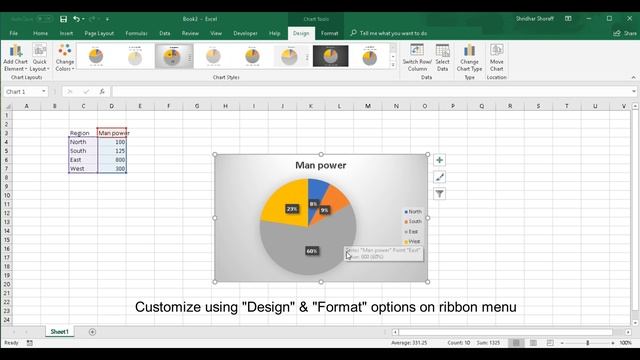Click the North legend entry
The width and height of the screenshot is (640, 360).
tap(413, 211)
